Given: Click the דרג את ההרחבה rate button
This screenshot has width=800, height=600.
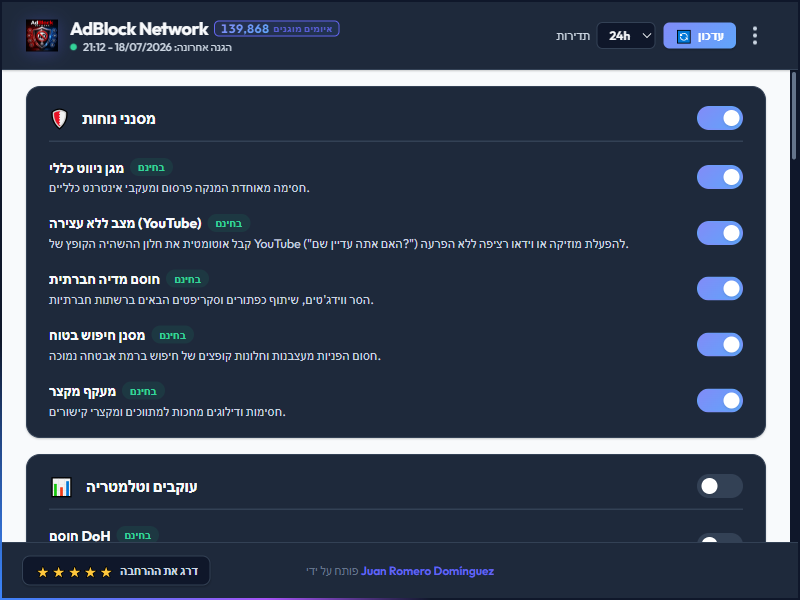Looking at the screenshot, I should [116, 571].
